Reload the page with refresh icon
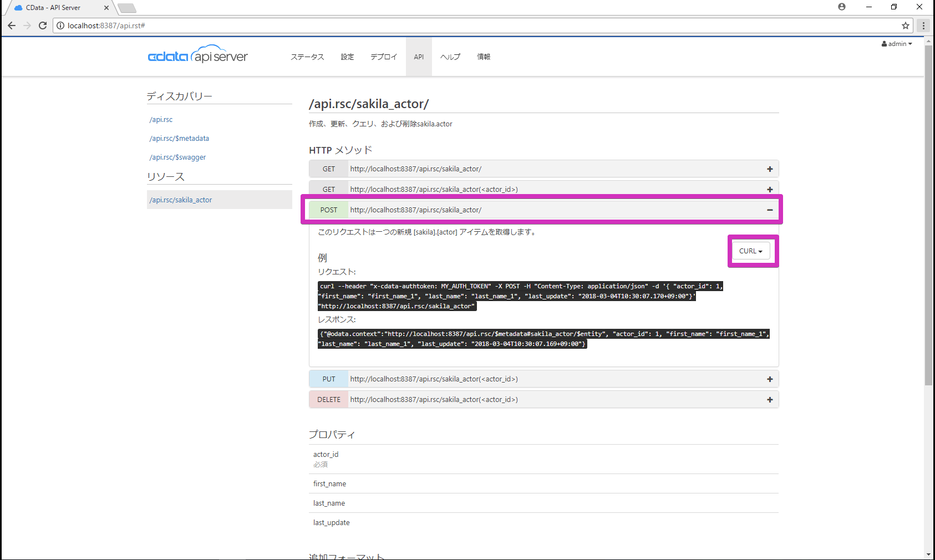 pyautogui.click(x=43, y=26)
